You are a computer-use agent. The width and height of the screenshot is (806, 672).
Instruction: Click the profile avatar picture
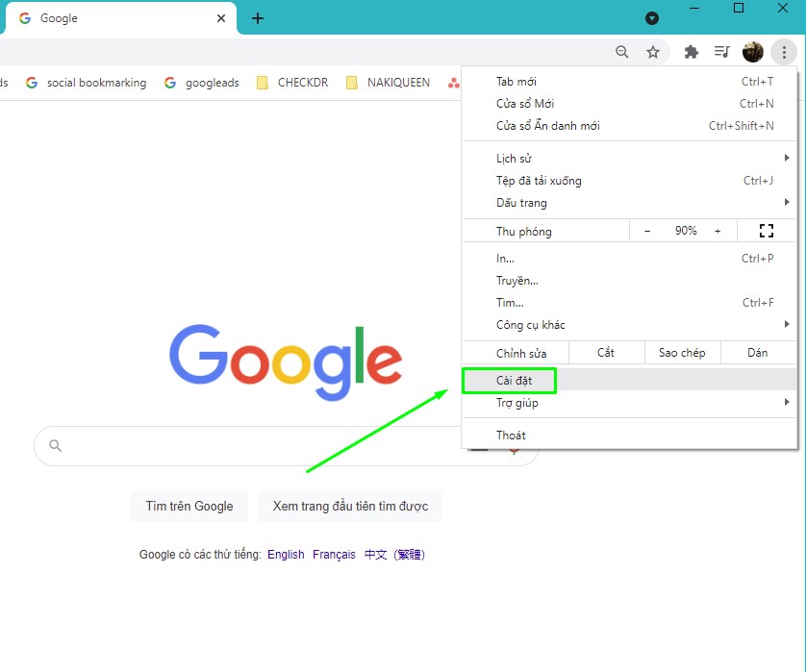point(753,52)
